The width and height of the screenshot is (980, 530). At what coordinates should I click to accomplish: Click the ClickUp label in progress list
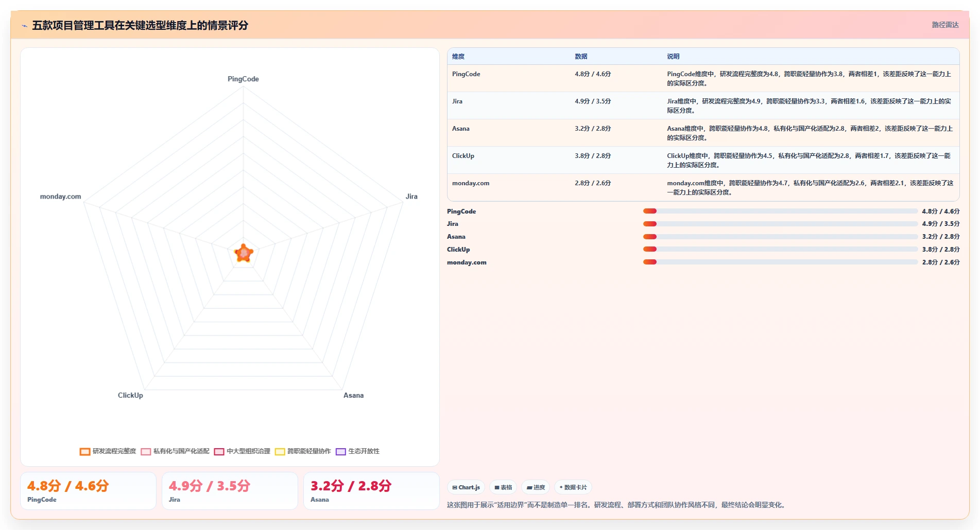[458, 250]
